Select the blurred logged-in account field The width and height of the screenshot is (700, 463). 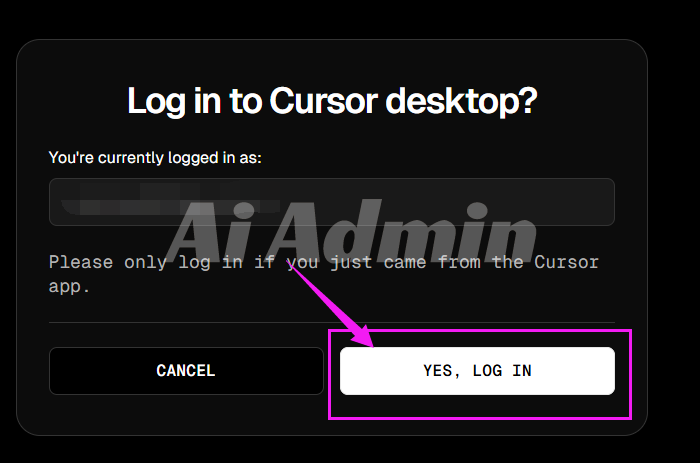coord(332,202)
